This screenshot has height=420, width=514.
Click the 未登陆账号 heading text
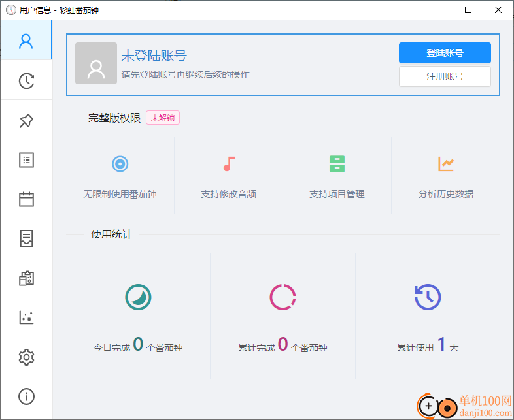pos(154,56)
